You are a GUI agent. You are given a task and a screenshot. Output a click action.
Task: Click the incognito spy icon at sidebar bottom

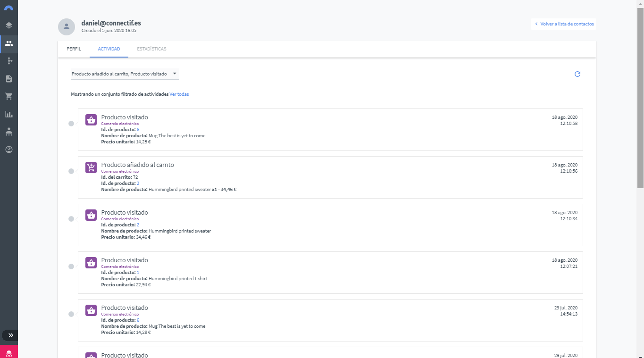(x=9, y=352)
